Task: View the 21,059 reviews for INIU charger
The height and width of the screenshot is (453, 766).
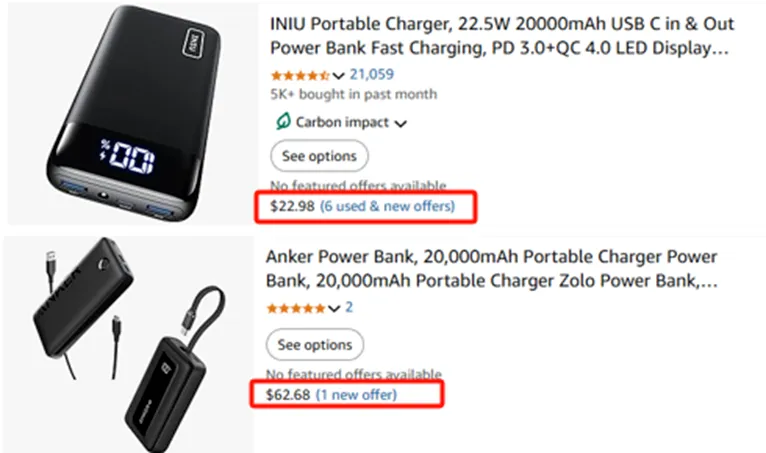Action: point(371,75)
